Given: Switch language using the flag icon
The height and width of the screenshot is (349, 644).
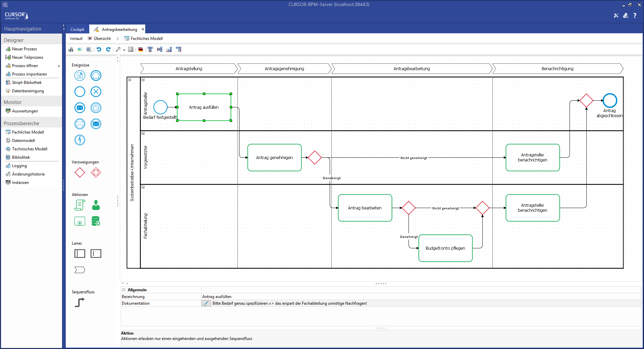Looking at the screenshot, I should [141, 49].
